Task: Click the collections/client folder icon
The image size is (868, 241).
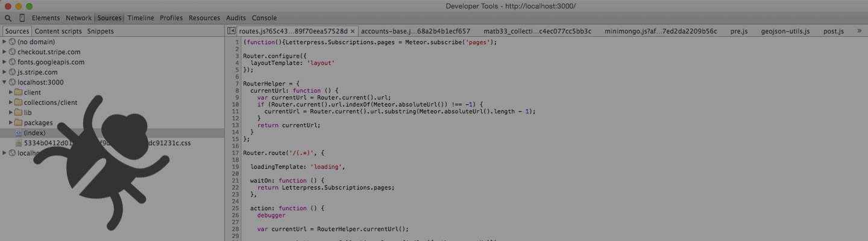Action: coord(19,102)
